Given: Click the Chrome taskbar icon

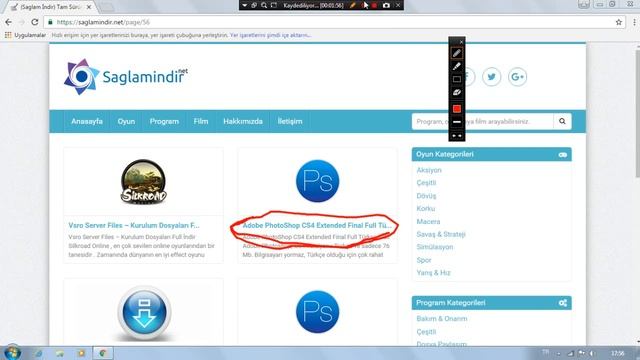Looking at the screenshot, I should (103, 353).
